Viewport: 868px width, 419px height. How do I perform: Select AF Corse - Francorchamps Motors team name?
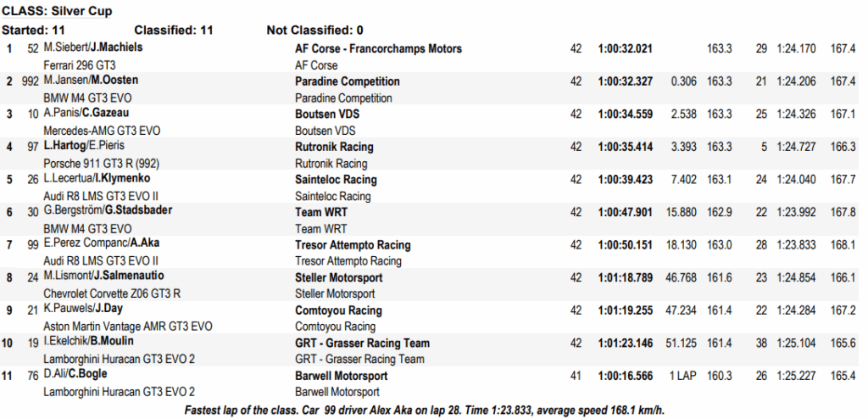378,49
